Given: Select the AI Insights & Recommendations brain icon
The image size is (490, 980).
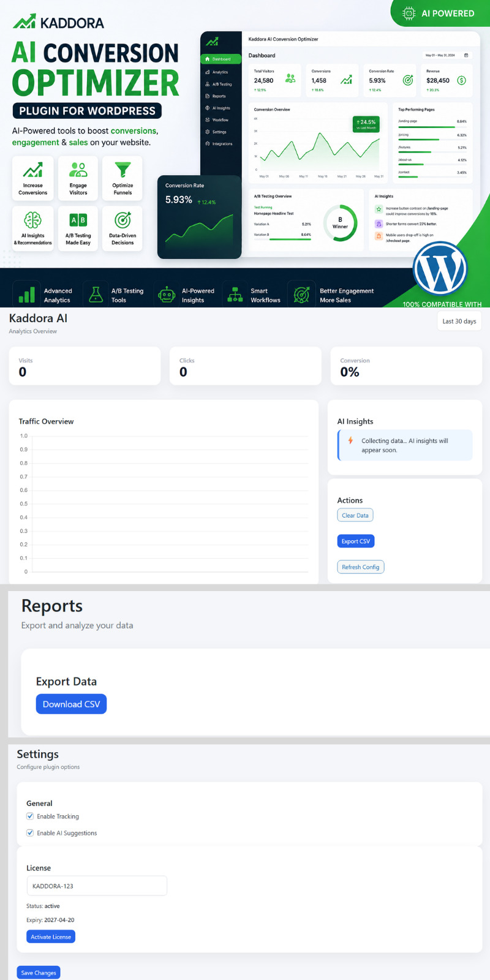Looking at the screenshot, I should click(32, 220).
